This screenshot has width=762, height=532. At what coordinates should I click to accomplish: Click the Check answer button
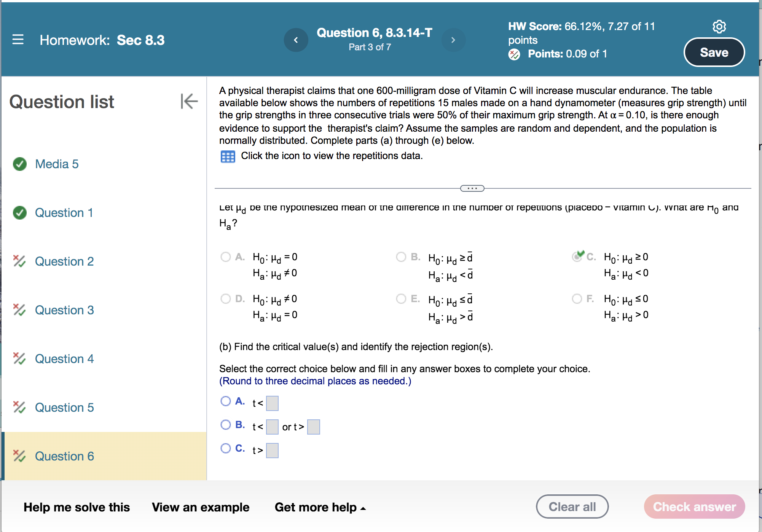pyautogui.click(x=694, y=507)
